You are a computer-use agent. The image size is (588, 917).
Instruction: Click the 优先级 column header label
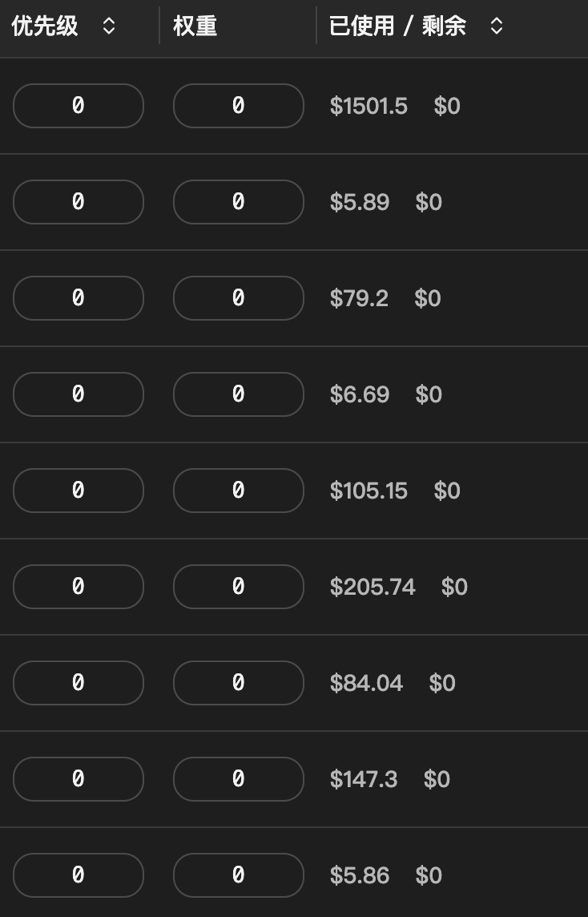(45, 26)
